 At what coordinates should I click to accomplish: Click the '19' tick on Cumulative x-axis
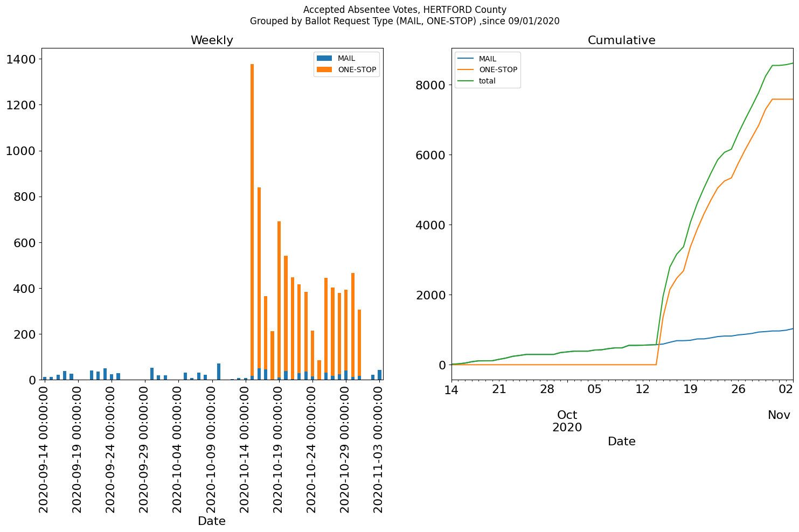[x=691, y=389]
